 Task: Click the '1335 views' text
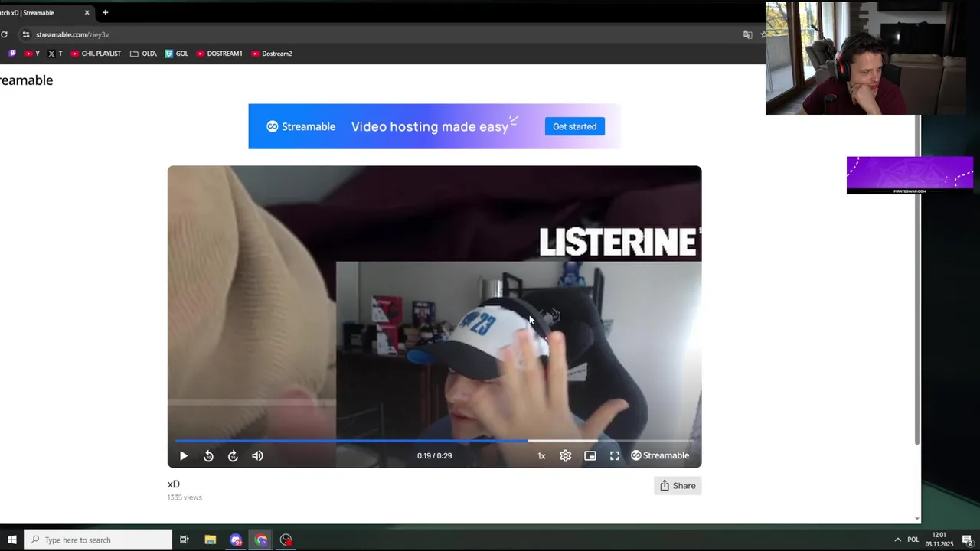(185, 497)
